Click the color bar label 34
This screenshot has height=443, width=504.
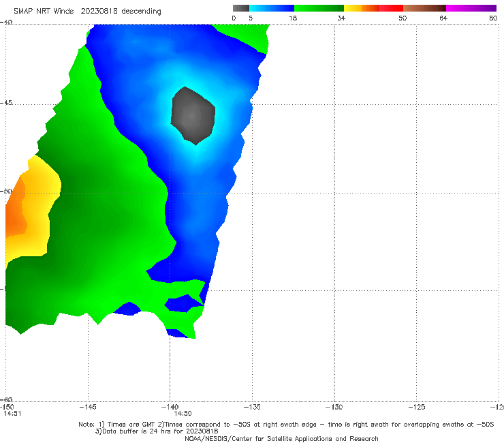(x=341, y=18)
